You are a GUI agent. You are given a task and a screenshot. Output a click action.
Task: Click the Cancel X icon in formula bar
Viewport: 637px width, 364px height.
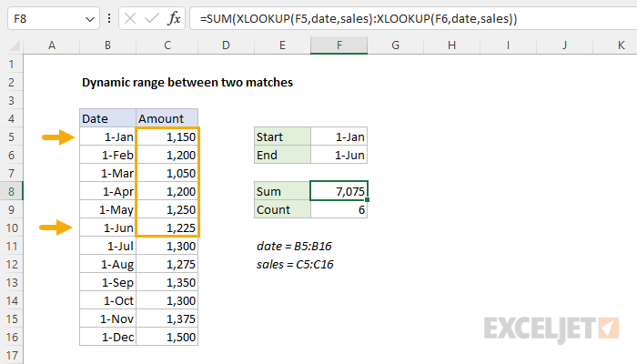(130, 19)
